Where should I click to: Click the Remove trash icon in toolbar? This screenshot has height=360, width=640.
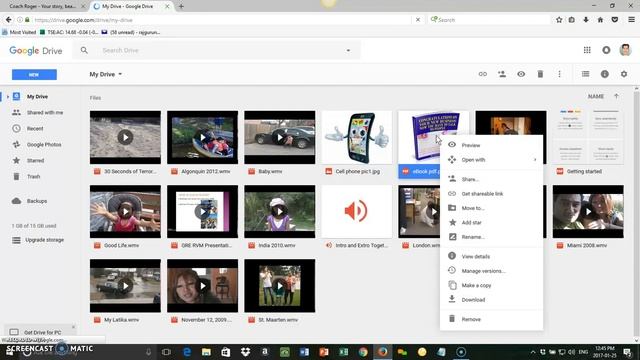tap(540, 74)
